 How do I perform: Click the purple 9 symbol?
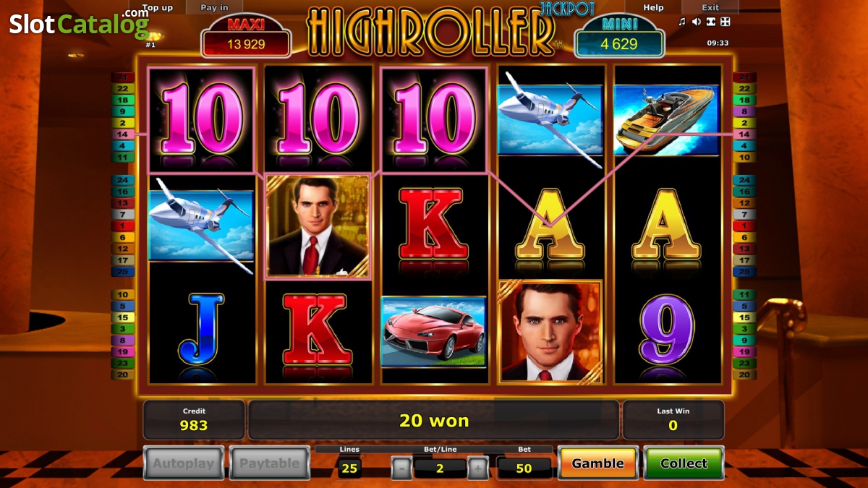click(666, 329)
